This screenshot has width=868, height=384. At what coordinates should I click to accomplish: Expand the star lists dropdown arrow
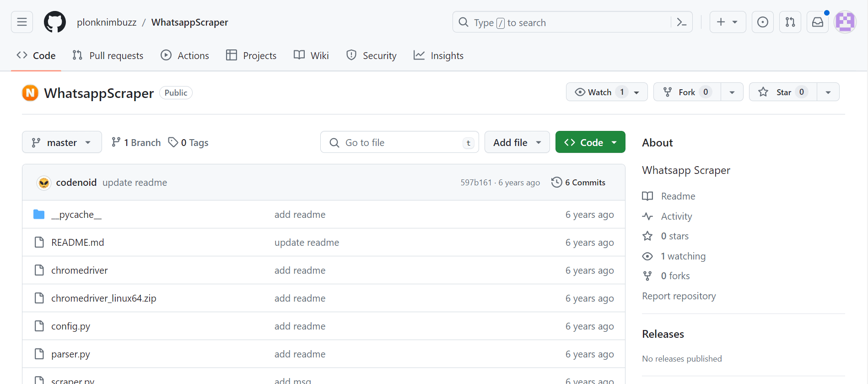(x=828, y=92)
